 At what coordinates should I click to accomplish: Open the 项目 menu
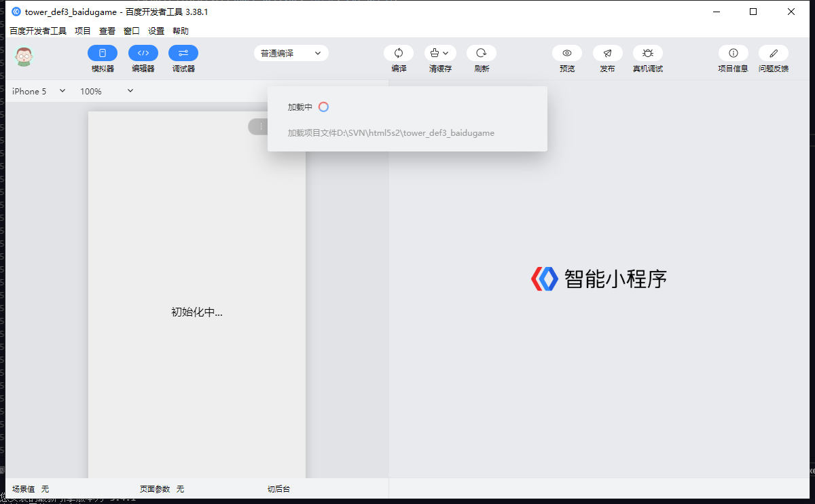click(83, 31)
